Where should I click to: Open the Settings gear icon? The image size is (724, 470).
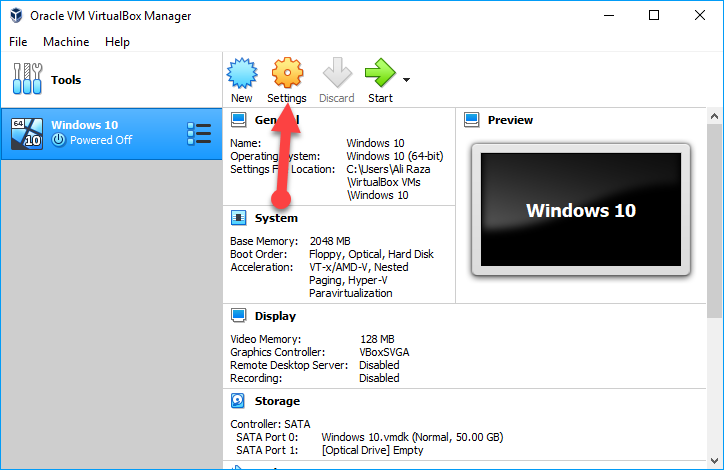(287, 76)
